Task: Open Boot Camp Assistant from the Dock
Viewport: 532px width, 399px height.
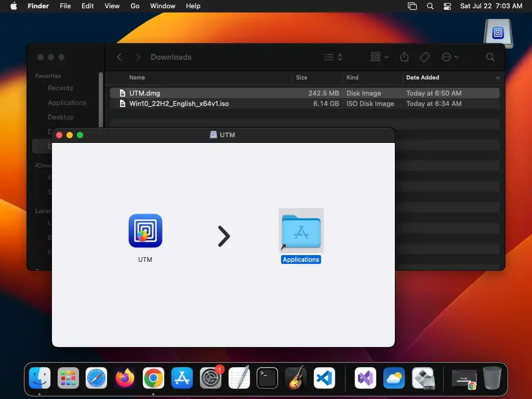Action: (x=423, y=378)
